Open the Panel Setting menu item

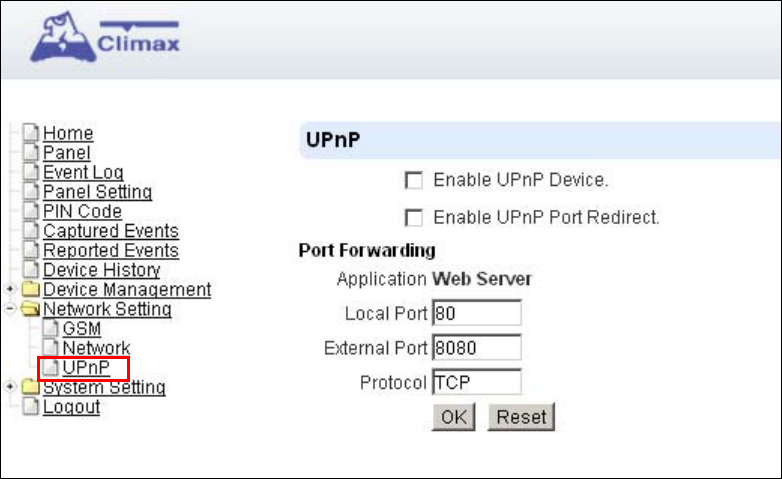pyautogui.click(x=97, y=192)
